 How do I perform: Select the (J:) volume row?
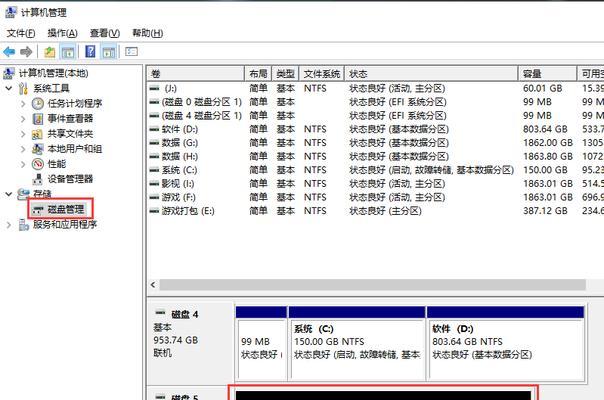tap(376, 88)
